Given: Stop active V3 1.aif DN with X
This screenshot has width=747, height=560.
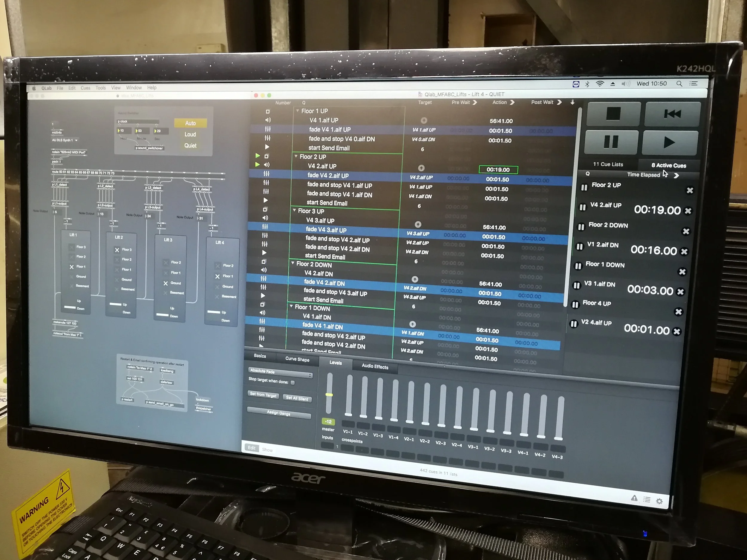Looking at the screenshot, I should tap(680, 291).
